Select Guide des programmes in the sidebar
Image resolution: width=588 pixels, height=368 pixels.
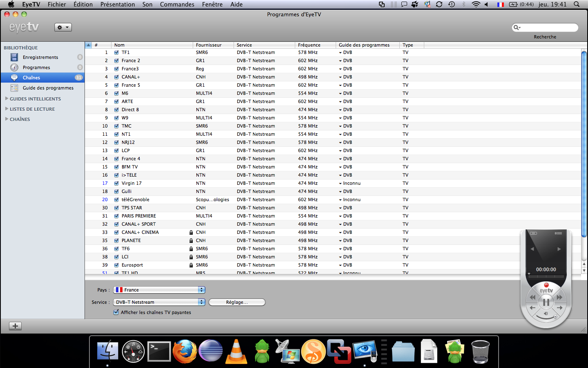48,88
